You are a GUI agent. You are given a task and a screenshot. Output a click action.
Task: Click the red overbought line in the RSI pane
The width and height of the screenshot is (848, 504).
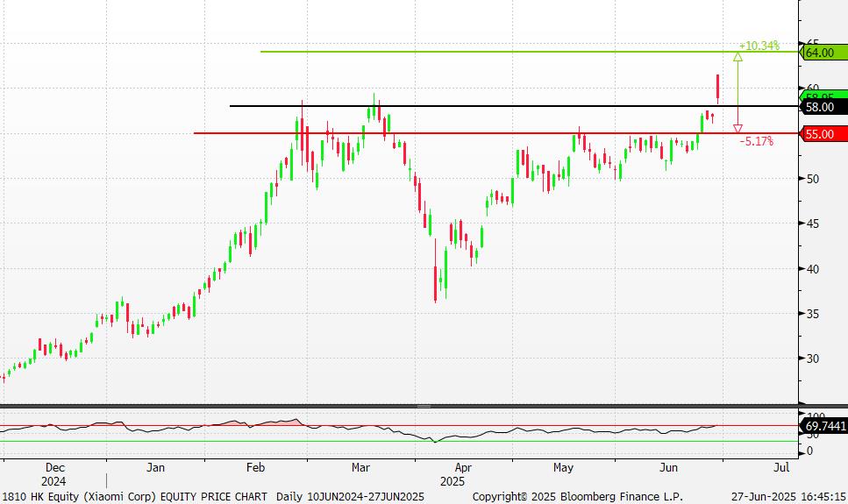400,426
